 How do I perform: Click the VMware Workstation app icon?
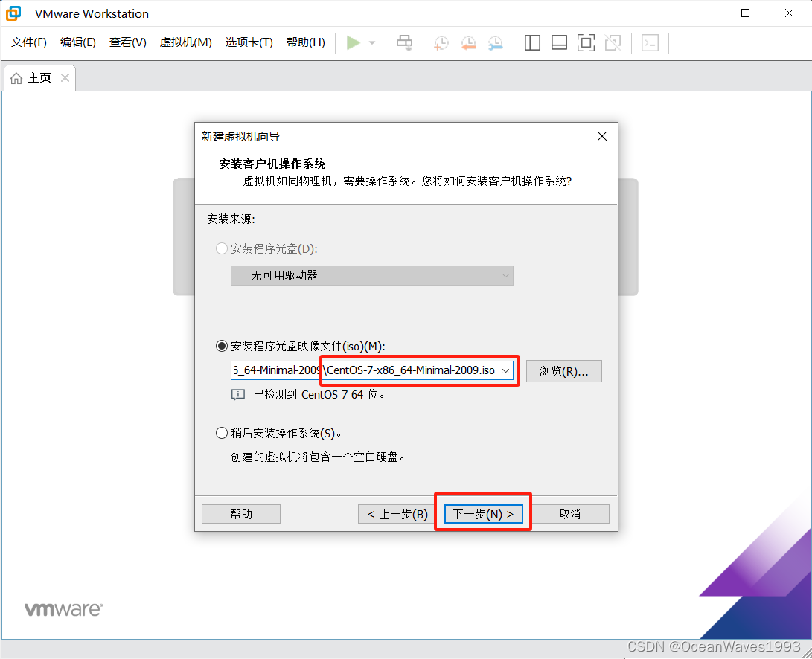(13, 13)
